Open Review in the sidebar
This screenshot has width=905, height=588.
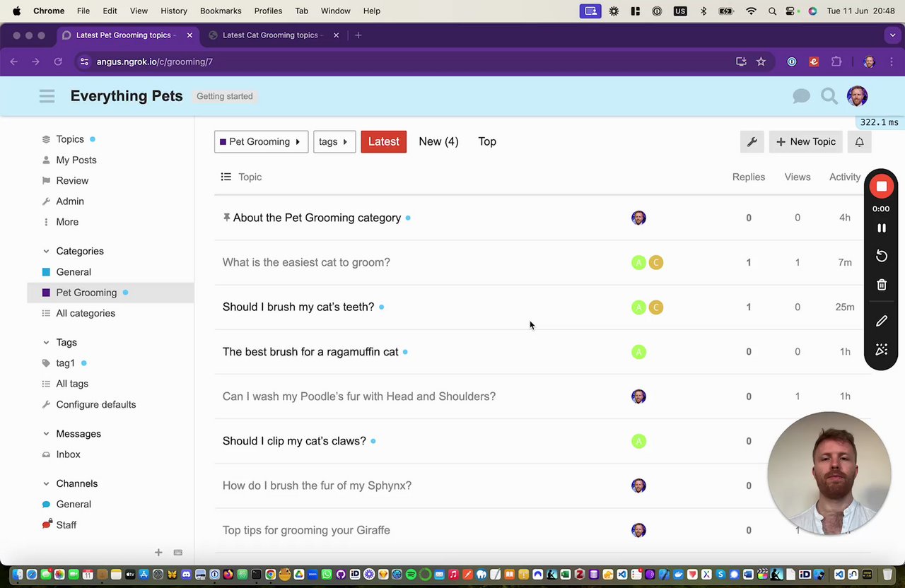[x=72, y=180]
